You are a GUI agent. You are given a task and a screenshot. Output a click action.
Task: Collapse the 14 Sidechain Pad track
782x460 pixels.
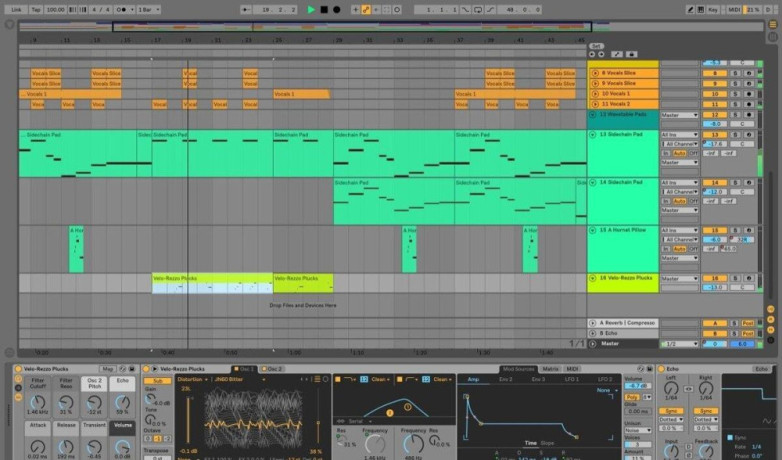click(592, 183)
